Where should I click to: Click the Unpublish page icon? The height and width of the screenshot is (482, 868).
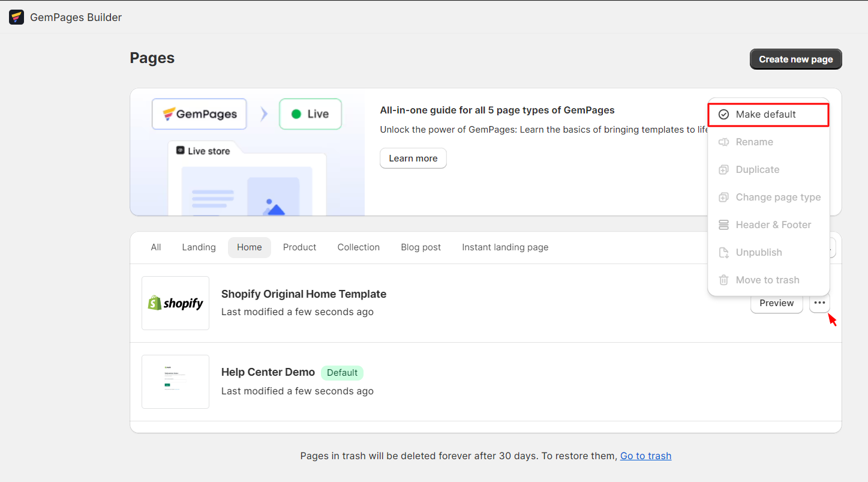point(725,252)
